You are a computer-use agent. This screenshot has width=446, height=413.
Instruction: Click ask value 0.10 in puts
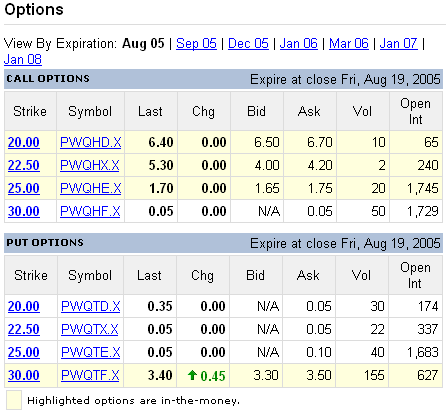[319, 352]
